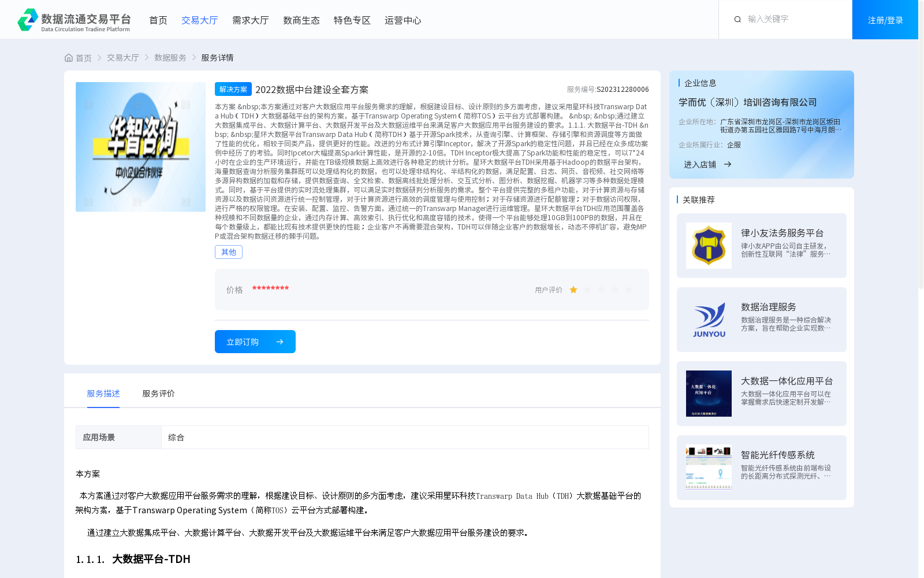
Task: Switch to 服务描述 tab
Action: (103, 394)
